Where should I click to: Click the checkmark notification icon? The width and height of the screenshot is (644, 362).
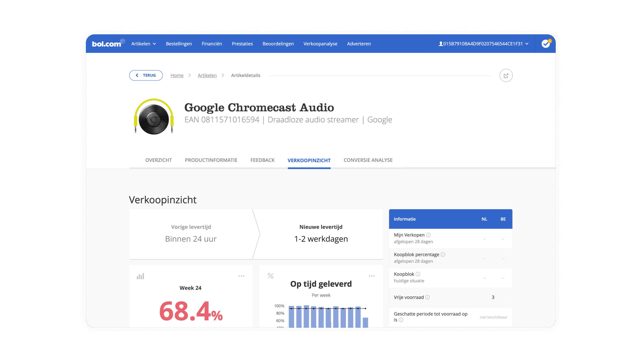[x=546, y=43]
